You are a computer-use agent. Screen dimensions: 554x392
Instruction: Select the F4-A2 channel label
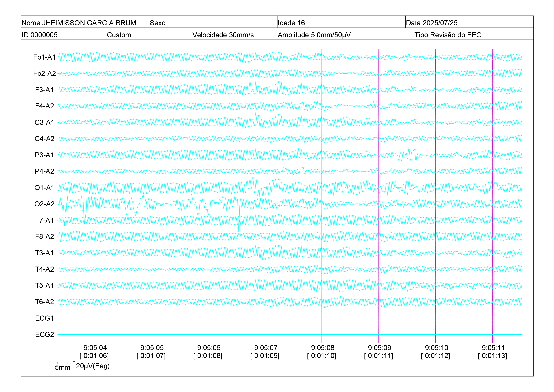(45, 106)
